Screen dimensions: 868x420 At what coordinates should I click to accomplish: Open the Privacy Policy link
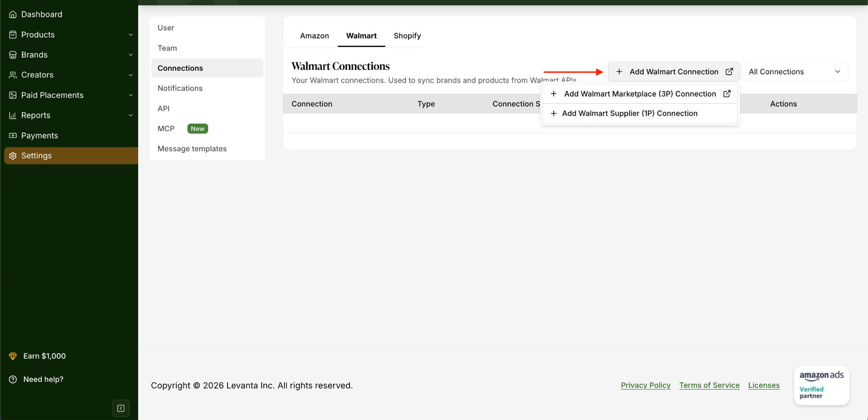pos(645,385)
